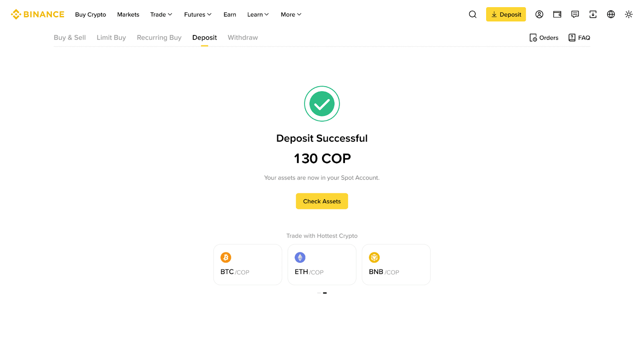This screenshot has width=644, height=363.
Task: Click the Ethereum coin icon
Action: click(x=300, y=257)
